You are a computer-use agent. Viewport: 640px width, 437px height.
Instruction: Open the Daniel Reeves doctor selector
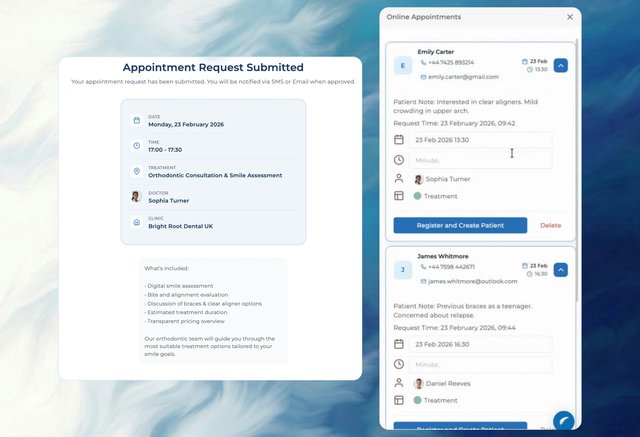coord(442,384)
